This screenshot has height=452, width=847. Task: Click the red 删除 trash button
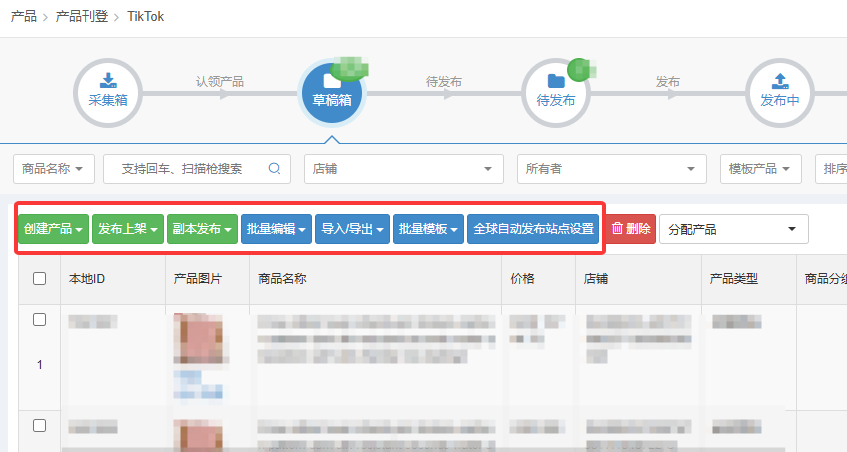[631, 229]
